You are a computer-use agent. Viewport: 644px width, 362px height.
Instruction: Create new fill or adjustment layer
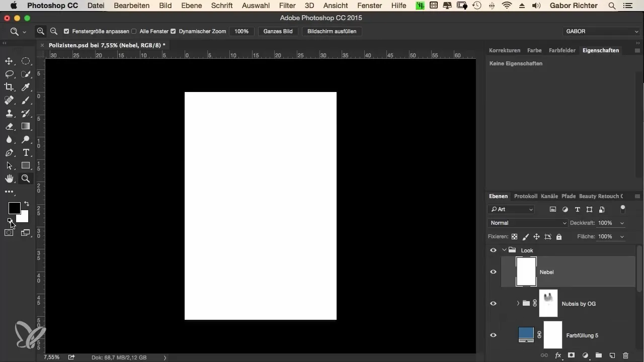click(585, 355)
